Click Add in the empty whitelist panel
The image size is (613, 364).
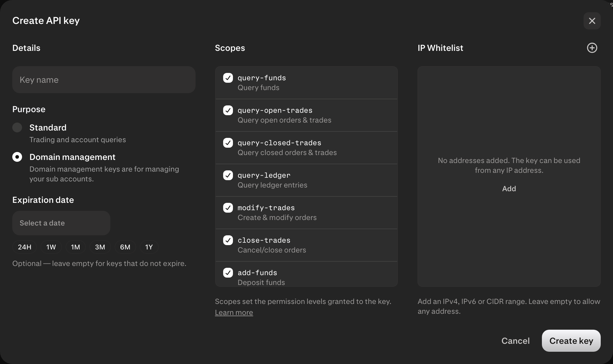click(509, 189)
